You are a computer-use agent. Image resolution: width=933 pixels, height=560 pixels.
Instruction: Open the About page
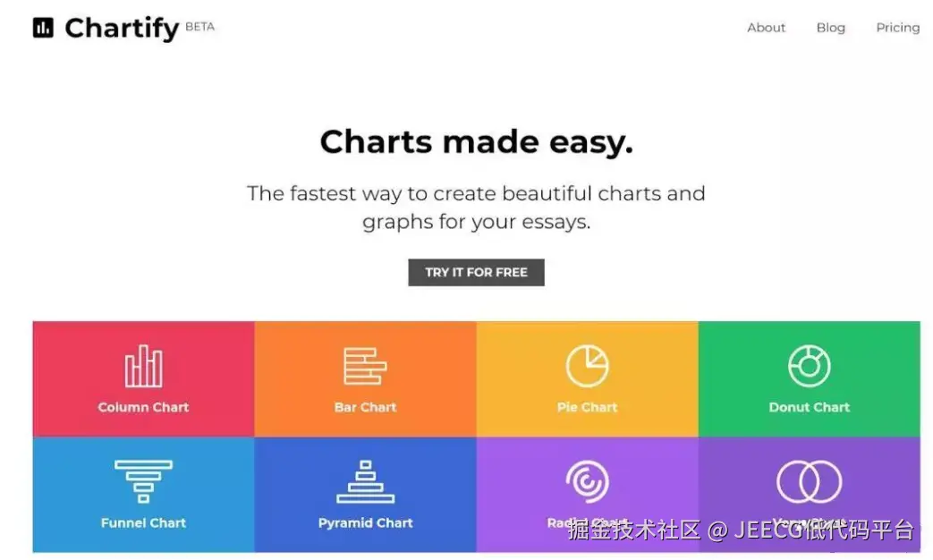point(766,28)
